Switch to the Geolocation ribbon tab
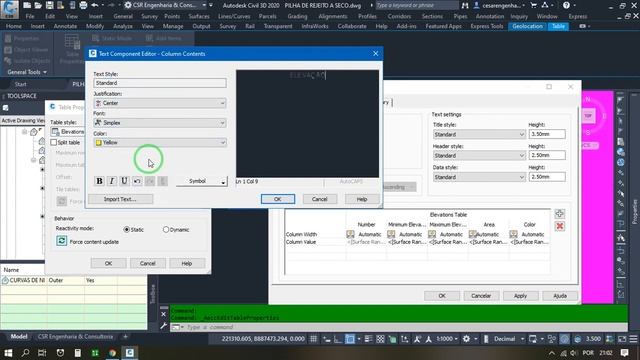Image resolution: width=640 pixels, height=360 pixels. tap(527, 26)
